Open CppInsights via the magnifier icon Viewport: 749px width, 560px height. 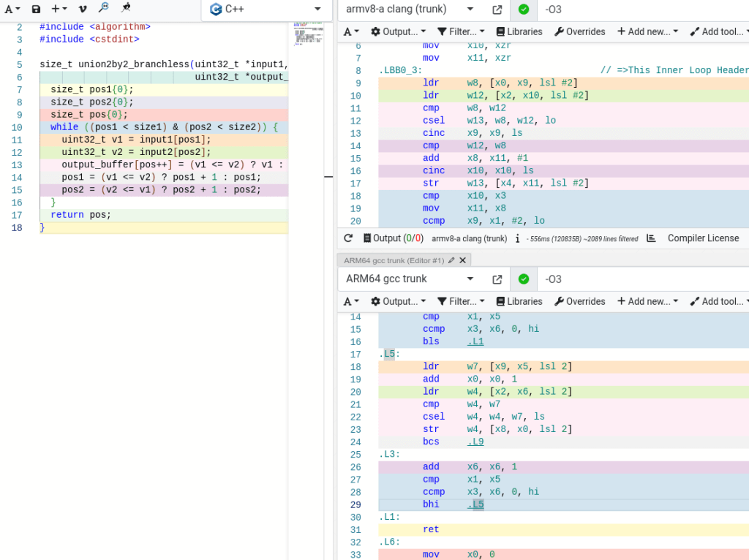click(104, 8)
